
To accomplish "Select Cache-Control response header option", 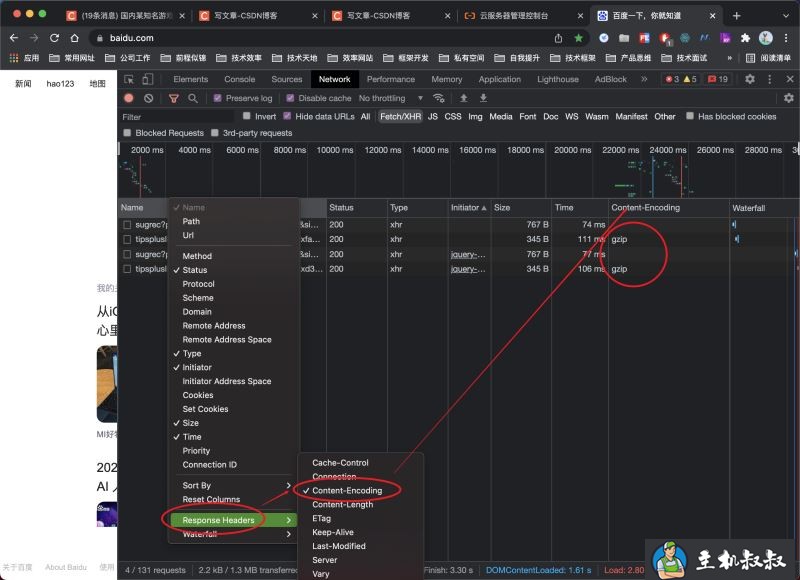I will 361,463.
